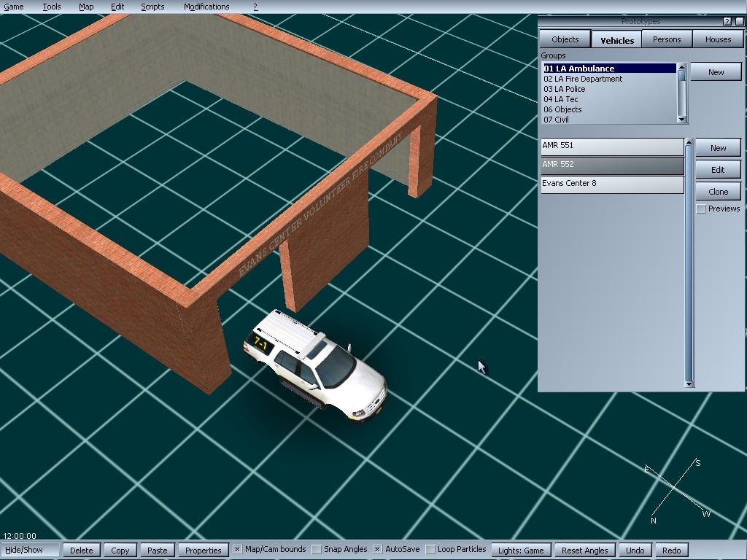Select the 07 Civil group
The height and width of the screenshot is (560, 747).
pyautogui.click(x=609, y=120)
